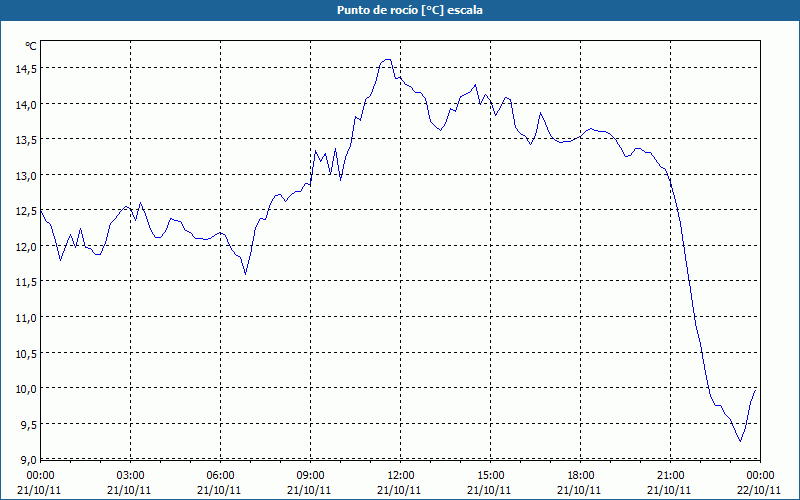800x500 pixels.
Task: Select the 21:00 time axis label
Action: tap(670, 476)
